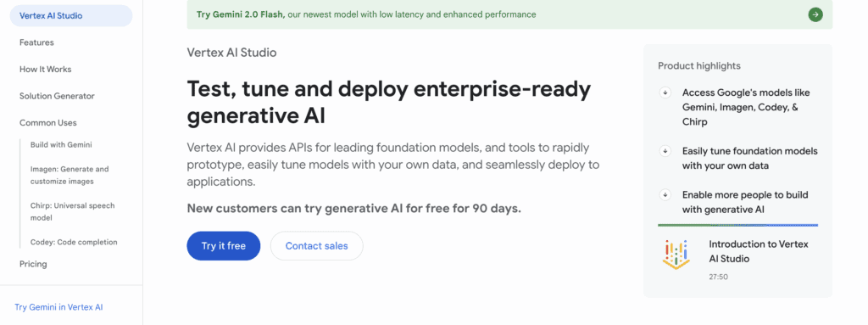Click the Test, tune and deploy headline
The width and height of the screenshot is (868, 325).
click(x=389, y=103)
